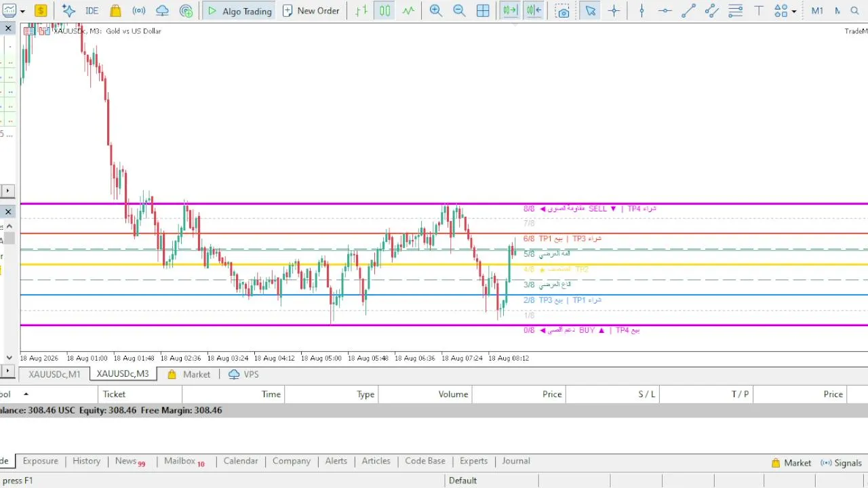
Task: Toggle Algo Trading
Action: (239, 11)
